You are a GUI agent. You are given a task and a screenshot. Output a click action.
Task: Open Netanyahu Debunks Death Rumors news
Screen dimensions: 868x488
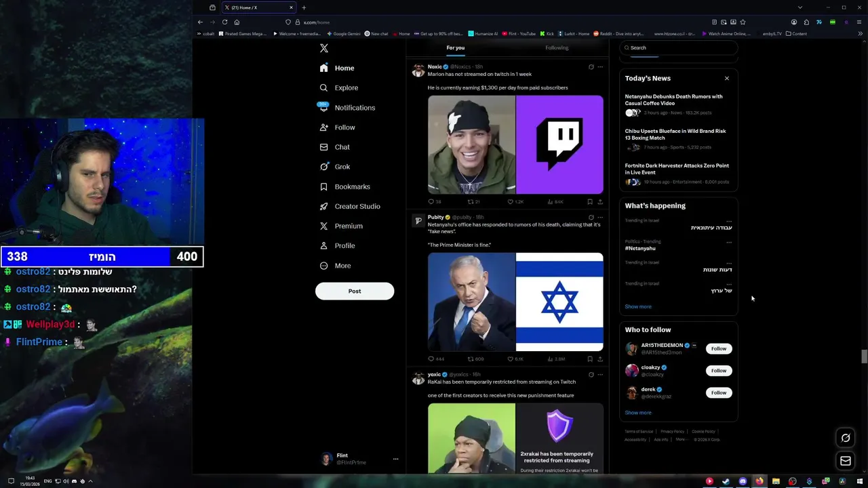673,100
